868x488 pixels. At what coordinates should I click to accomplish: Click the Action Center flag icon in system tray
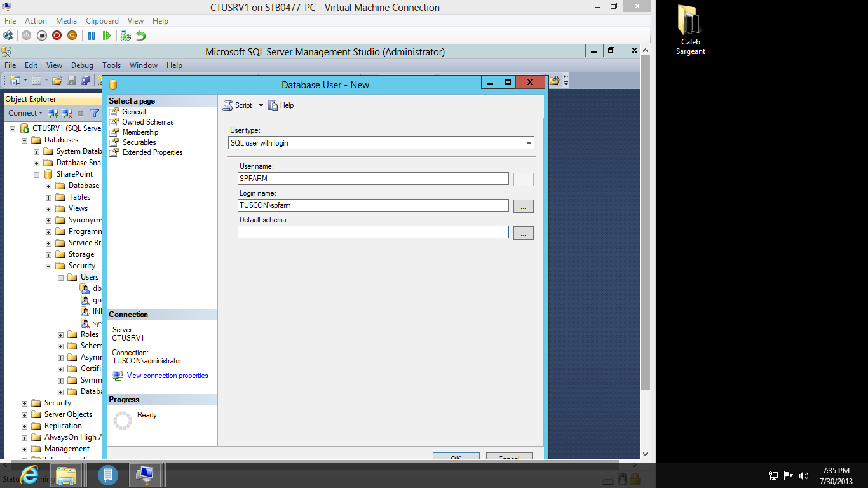pyautogui.click(x=789, y=475)
